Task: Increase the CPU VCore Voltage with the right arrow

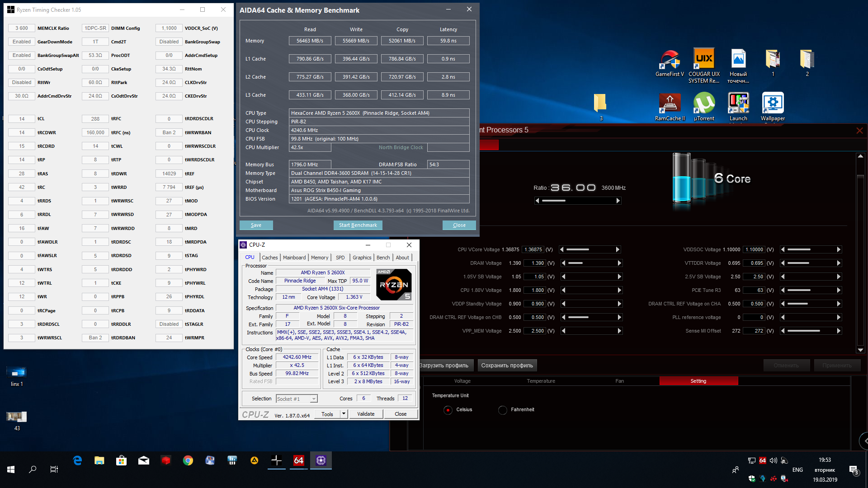Action: (x=618, y=249)
